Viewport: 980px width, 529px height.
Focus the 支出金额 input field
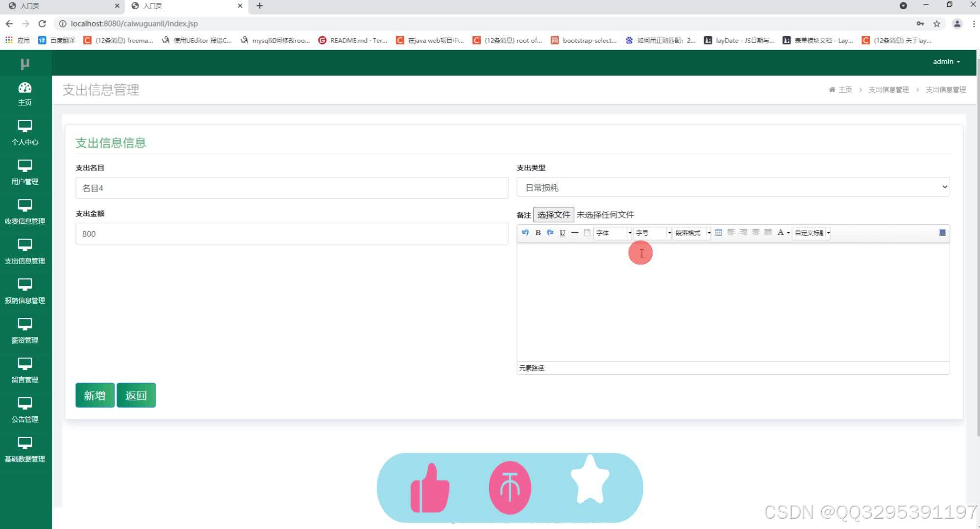[x=292, y=234]
